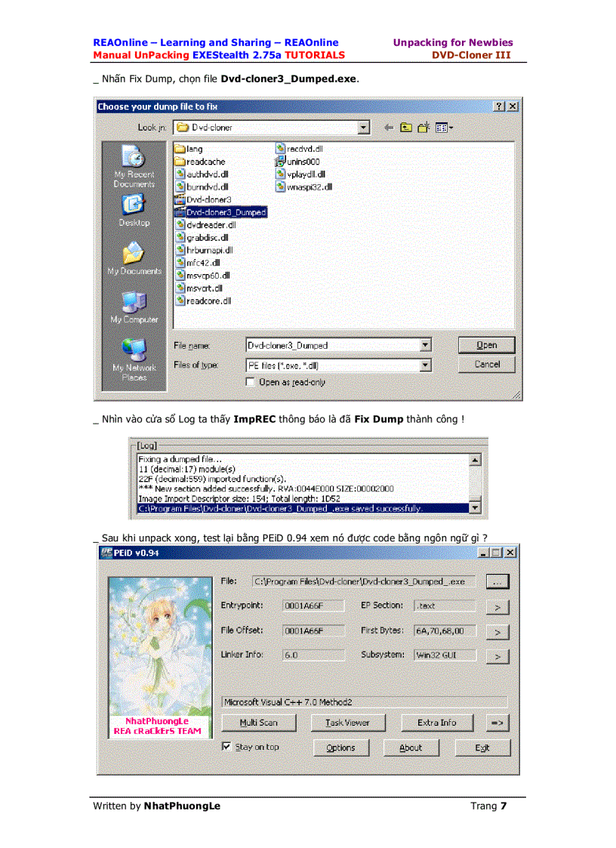This screenshot has width=616, height=848.
Task: Open the Task Viewer in PEiD
Action: tap(347, 723)
